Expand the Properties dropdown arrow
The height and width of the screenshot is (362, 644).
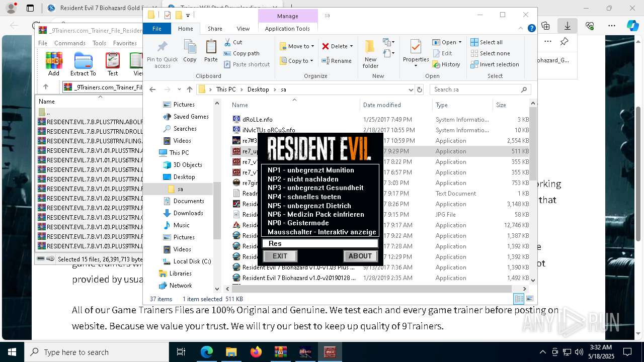(x=416, y=66)
